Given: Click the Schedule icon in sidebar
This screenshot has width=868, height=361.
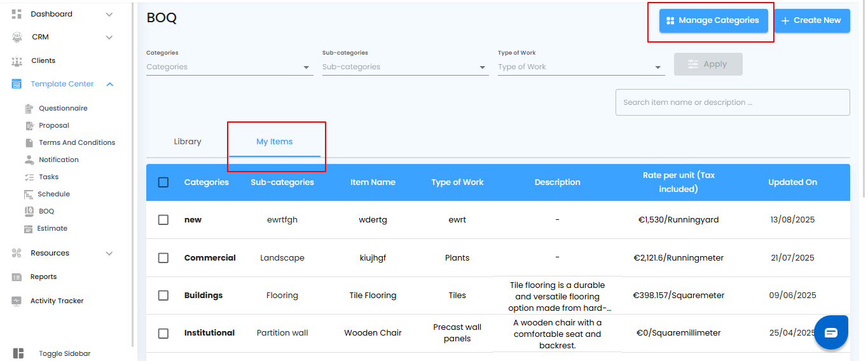Looking at the screenshot, I should click(x=29, y=194).
